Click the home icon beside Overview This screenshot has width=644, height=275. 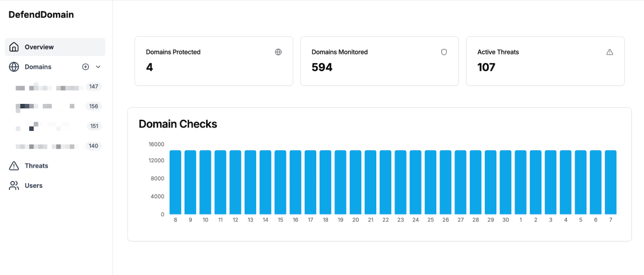pos(14,47)
